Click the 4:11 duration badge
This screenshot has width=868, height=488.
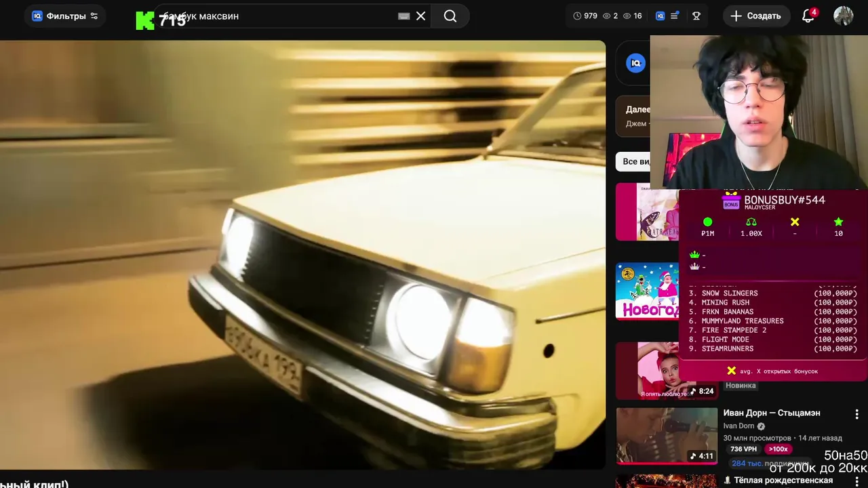[x=701, y=456]
